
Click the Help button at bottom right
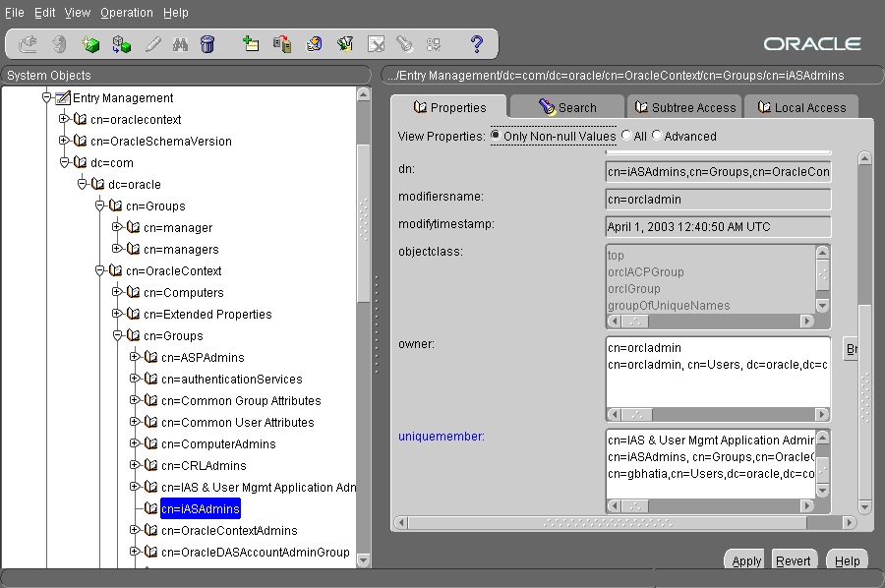[x=846, y=559]
